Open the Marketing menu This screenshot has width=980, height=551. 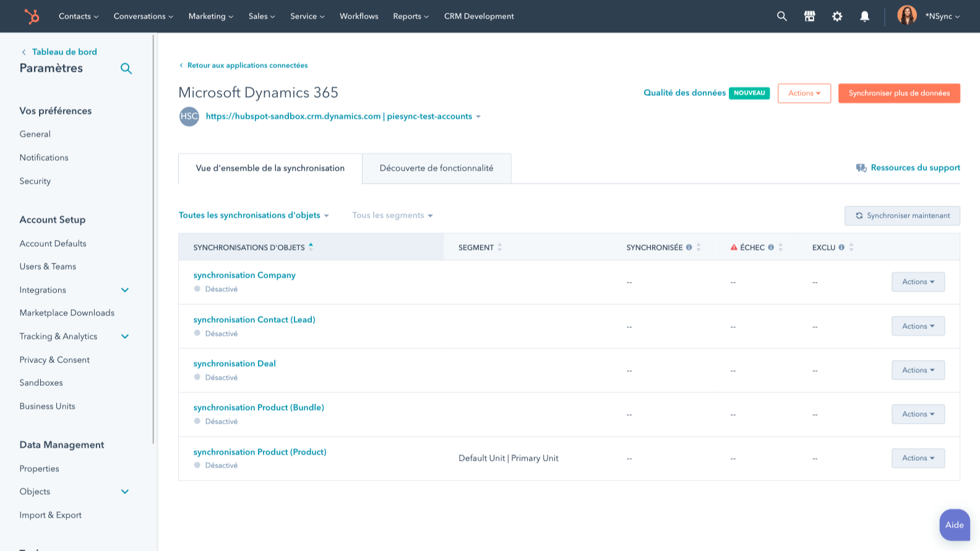click(x=211, y=16)
